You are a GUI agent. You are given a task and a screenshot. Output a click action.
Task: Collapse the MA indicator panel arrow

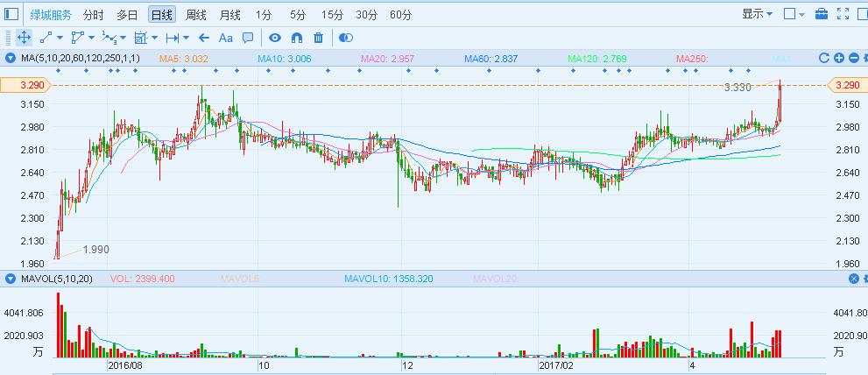11,59
